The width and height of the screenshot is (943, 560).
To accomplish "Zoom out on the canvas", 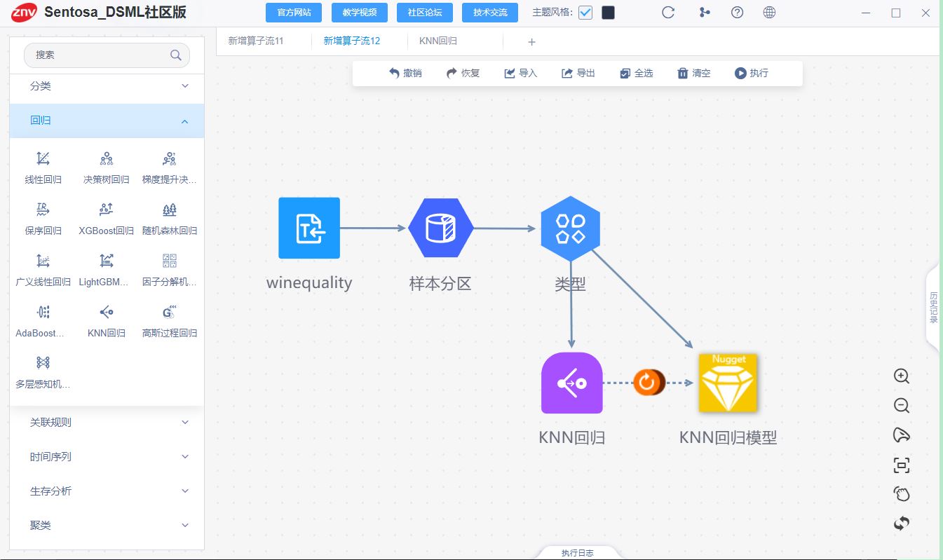I will click(902, 405).
